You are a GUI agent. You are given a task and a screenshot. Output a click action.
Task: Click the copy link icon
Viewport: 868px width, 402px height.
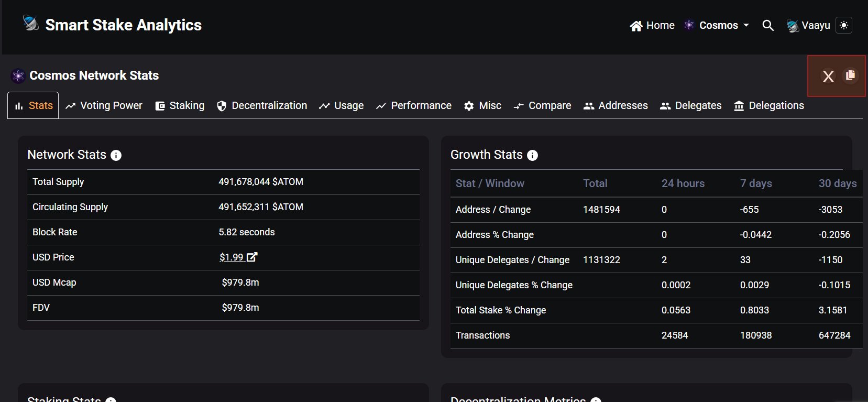(x=850, y=75)
